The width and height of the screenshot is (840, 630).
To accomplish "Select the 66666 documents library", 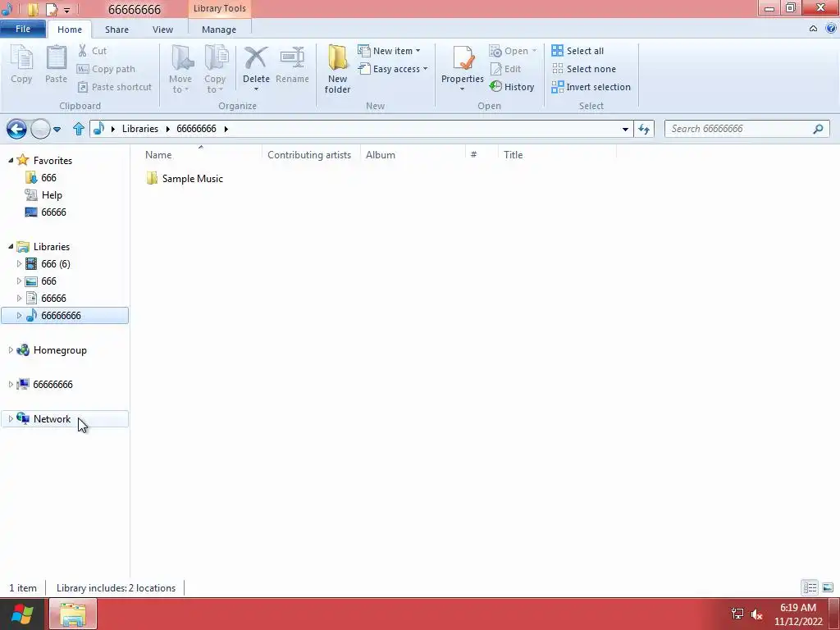I will pos(53,299).
